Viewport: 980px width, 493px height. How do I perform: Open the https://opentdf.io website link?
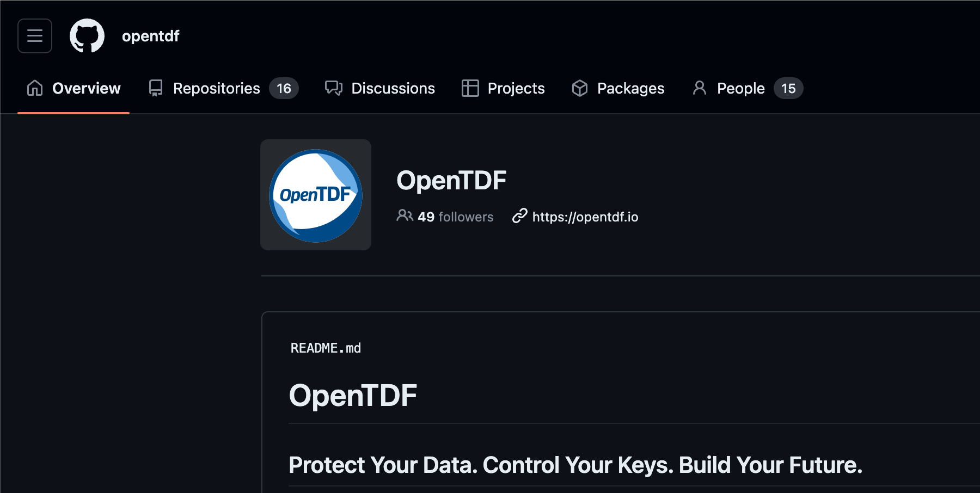pos(585,217)
